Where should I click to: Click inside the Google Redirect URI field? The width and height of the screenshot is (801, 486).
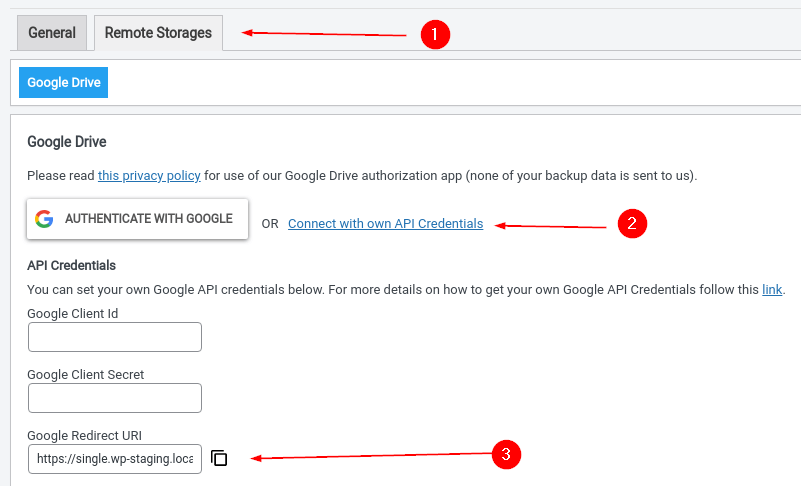pyautogui.click(x=115, y=459)
